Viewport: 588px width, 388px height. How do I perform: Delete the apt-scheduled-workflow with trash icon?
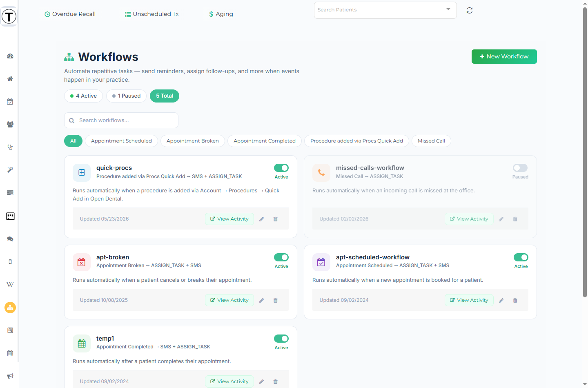[515, 300]
